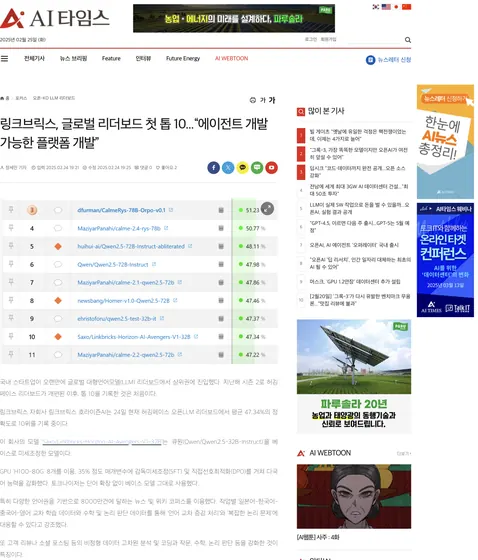The width and height of the screenshot is (478, 560).
Task: Expand the leaderboard image with the enlarge icon
Action: (268, 209)
